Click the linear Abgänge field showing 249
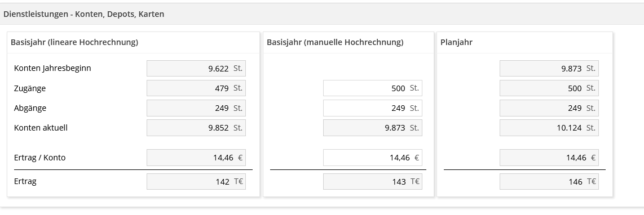 [196, 108]
